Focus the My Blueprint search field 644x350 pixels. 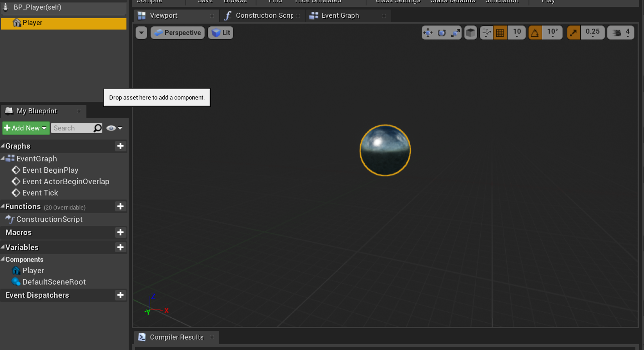(72, 128)
